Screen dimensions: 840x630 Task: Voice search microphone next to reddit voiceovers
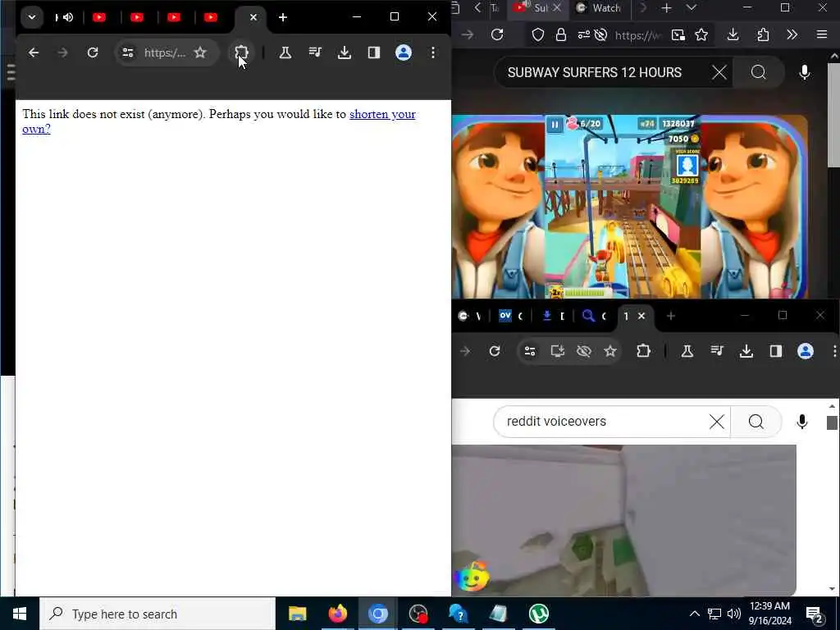pyautogui.click(x=802, y=422)
